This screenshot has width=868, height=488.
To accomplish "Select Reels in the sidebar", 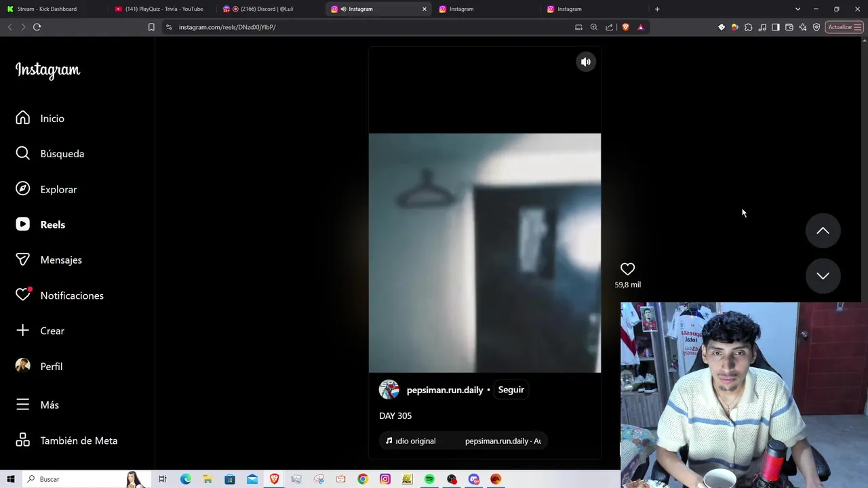I will [x=41, y=224].
